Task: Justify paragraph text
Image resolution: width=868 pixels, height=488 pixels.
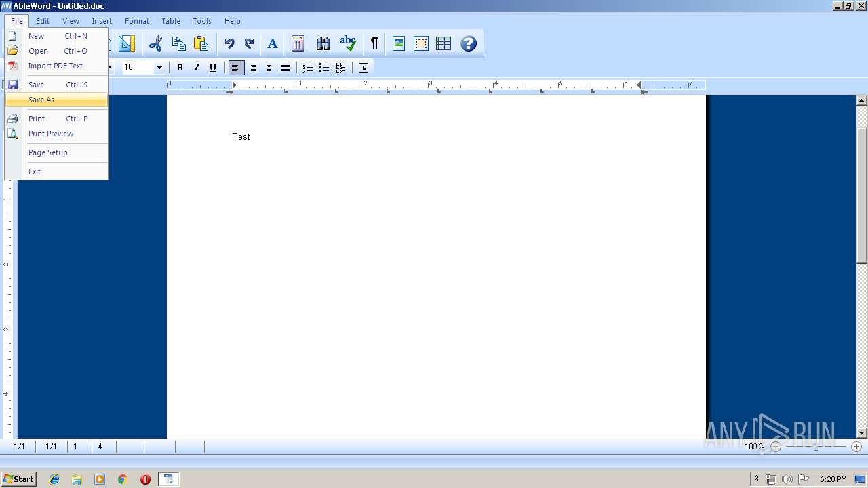Action: pyautogui.click(x=285, y=68)
